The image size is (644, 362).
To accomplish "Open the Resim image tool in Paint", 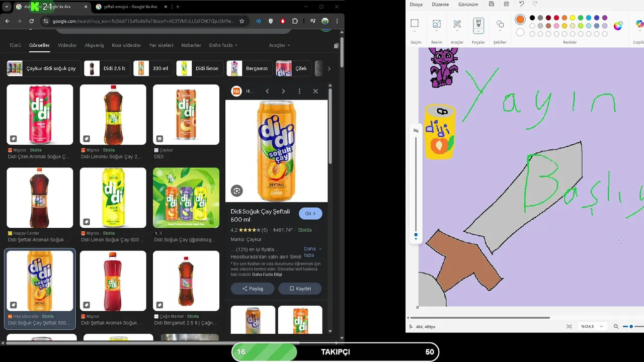I will 436,24.
